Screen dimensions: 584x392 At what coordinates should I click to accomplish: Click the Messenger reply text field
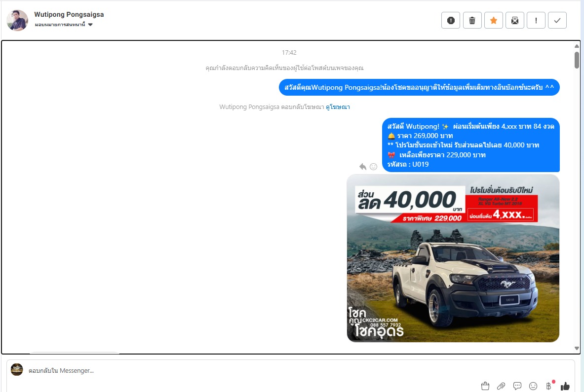tap(247, 371)
